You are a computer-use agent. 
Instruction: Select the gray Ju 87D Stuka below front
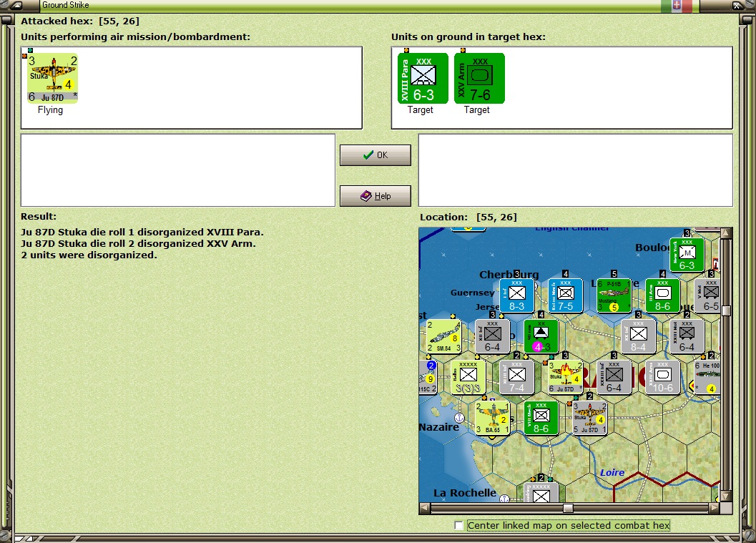(589, 418)
